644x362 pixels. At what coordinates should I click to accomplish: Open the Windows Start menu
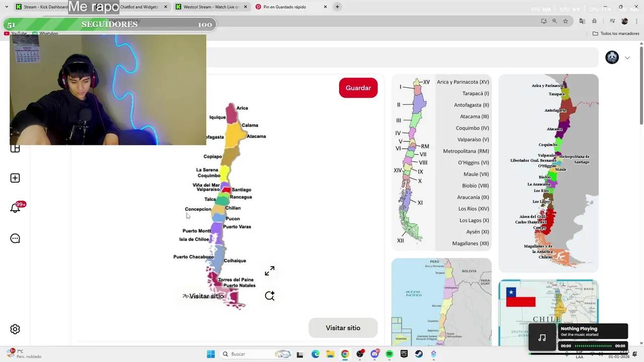pyautogui.click(x=211, y=354)
